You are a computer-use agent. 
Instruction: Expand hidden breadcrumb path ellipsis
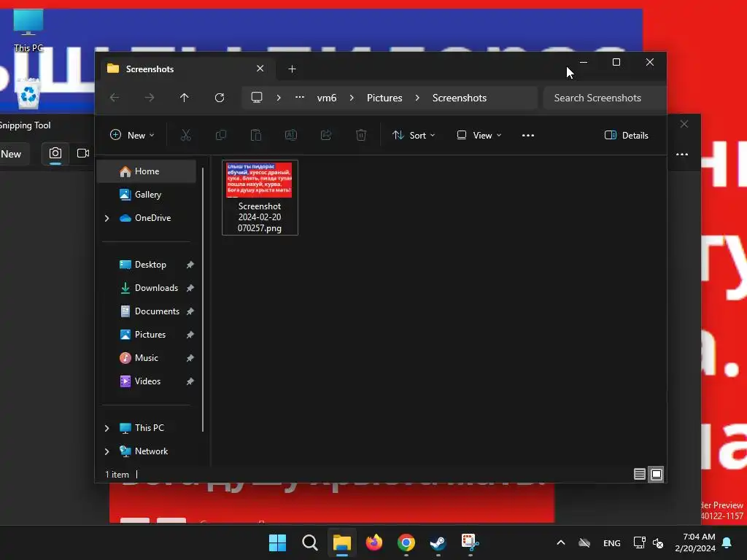300,97
